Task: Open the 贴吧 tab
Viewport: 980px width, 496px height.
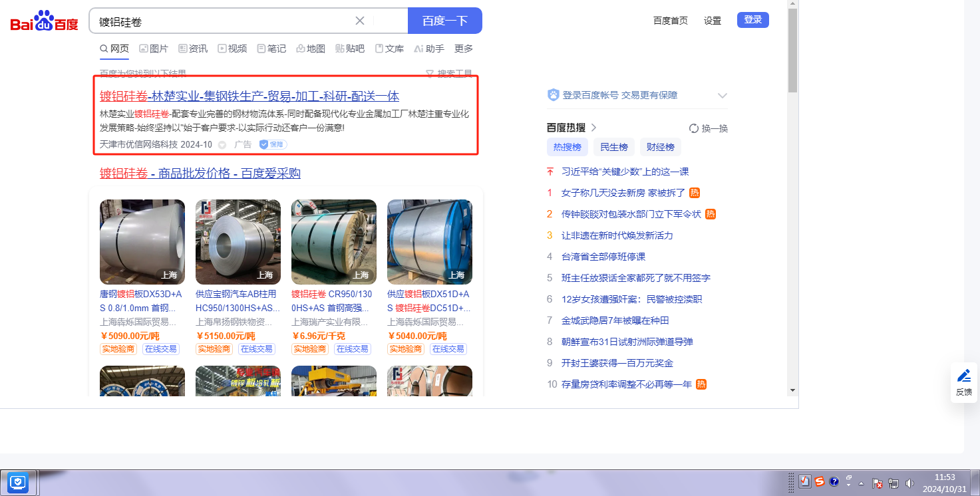Action: (350, 49)
